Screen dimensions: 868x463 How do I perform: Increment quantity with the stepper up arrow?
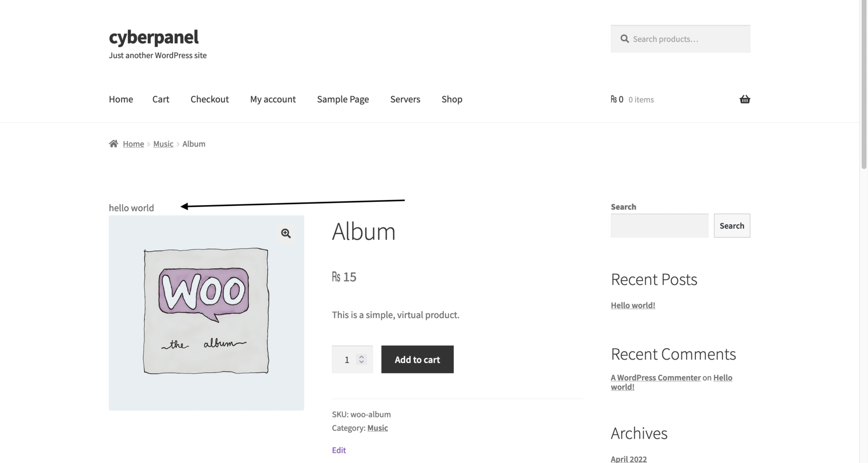click(362, 356)
